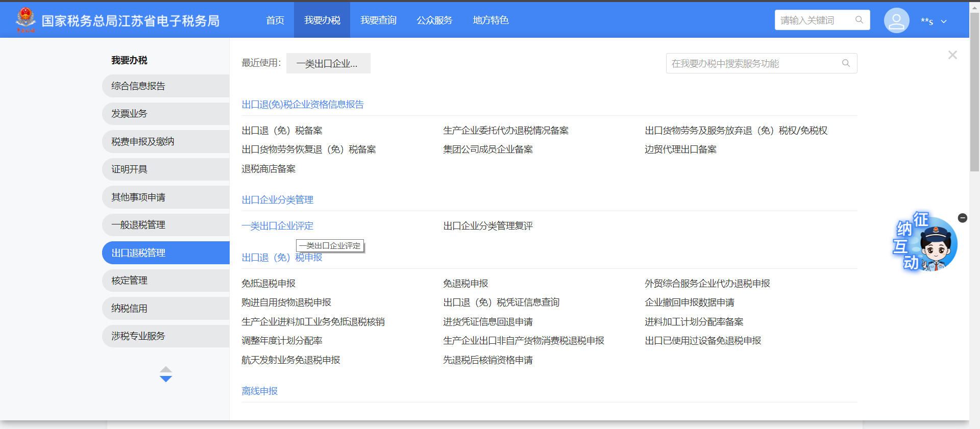Open 一类出口企业评定 link
This screenshot has height=429, width=980.
277,226
